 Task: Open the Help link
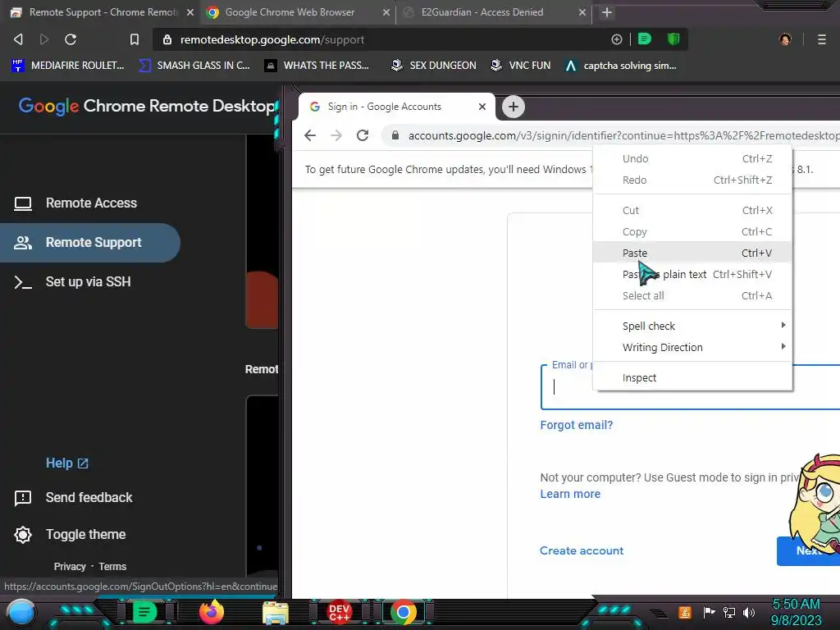(x=67, y=463)
